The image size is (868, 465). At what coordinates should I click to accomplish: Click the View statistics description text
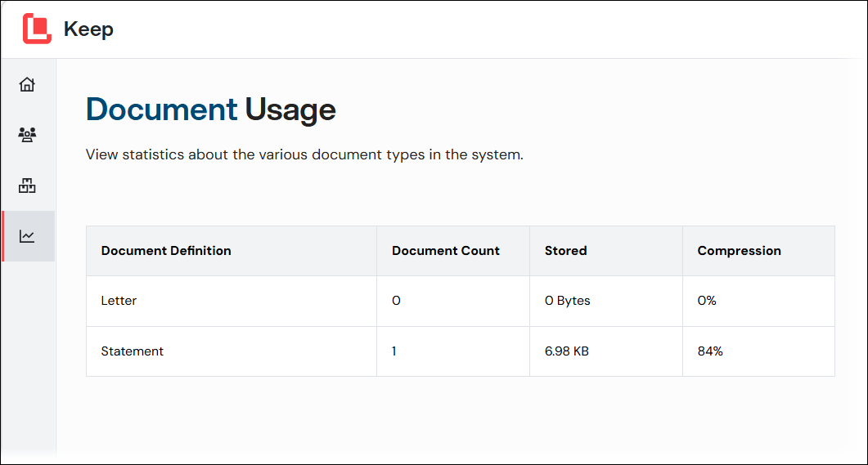304,154
